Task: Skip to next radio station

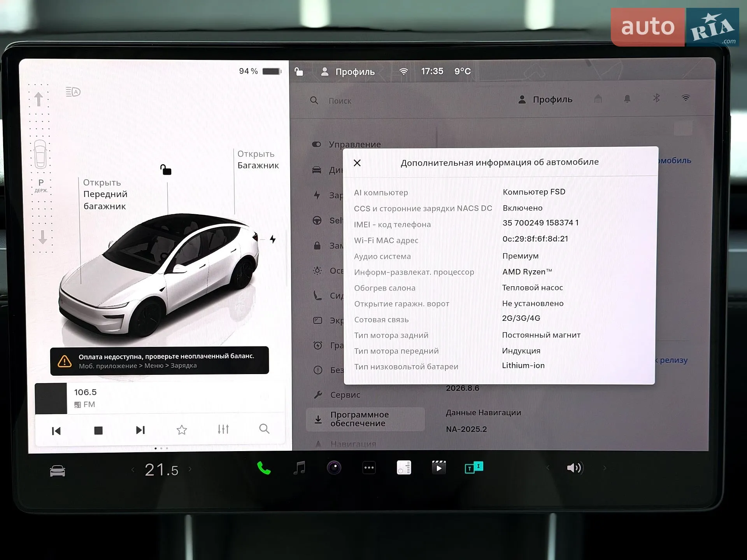Action: tap(140, 430)
